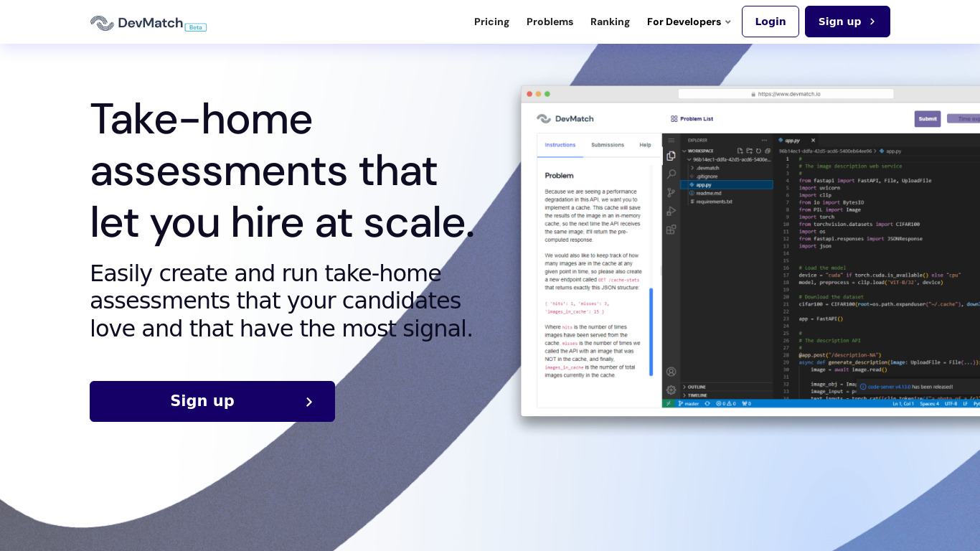
Task: Select the Submissions tab in the preview
Action: tap(608, 145)
